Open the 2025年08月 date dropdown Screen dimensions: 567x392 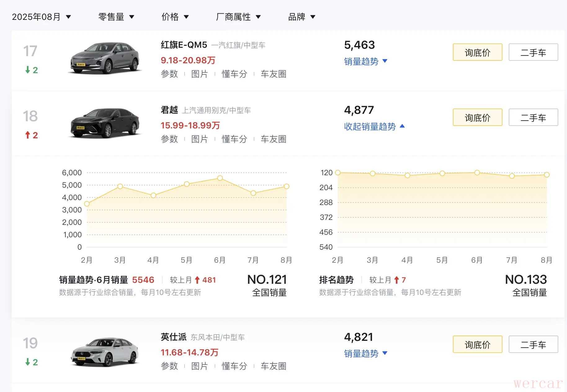pos(41,17)
